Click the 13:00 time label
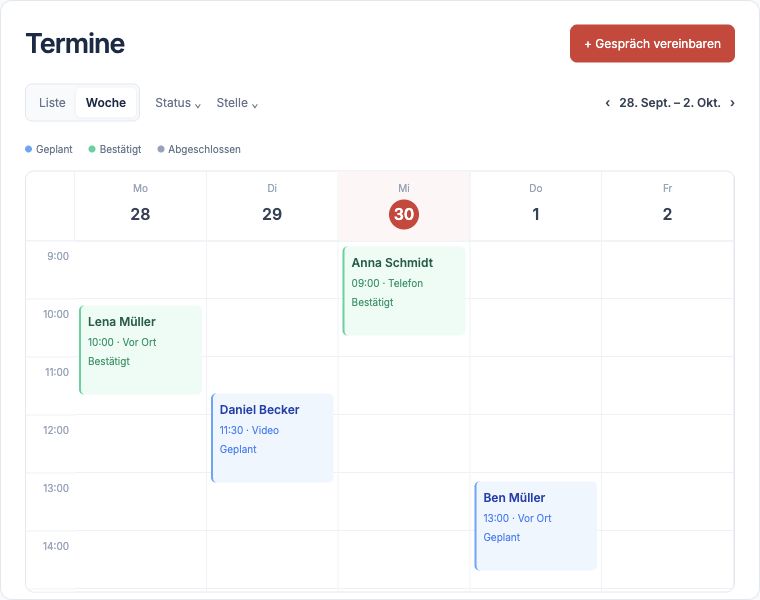Viewport: 760px width, 600px height. pyautogui.click(x=56, y=488)
